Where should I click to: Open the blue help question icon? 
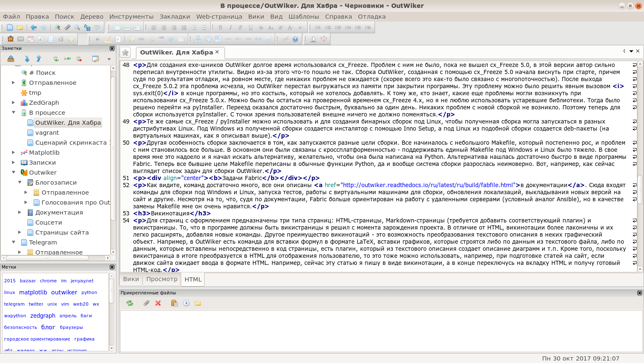coord(295,39)
